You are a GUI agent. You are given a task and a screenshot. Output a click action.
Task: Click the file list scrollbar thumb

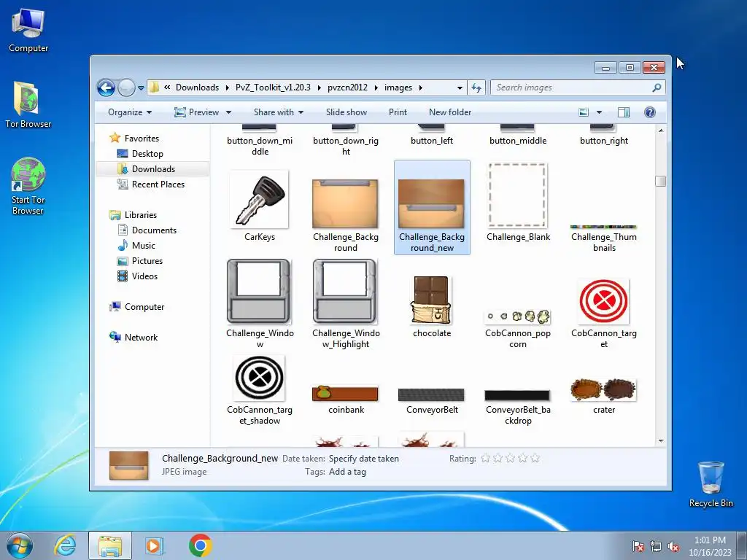tap(660, 182)
